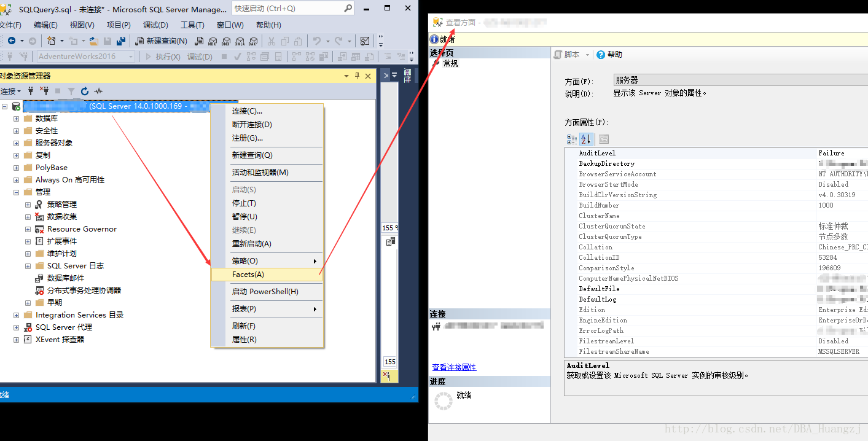The image size is (868, 441).
Task: Click the undo icon in toolbar
Action: click(317, 41)
